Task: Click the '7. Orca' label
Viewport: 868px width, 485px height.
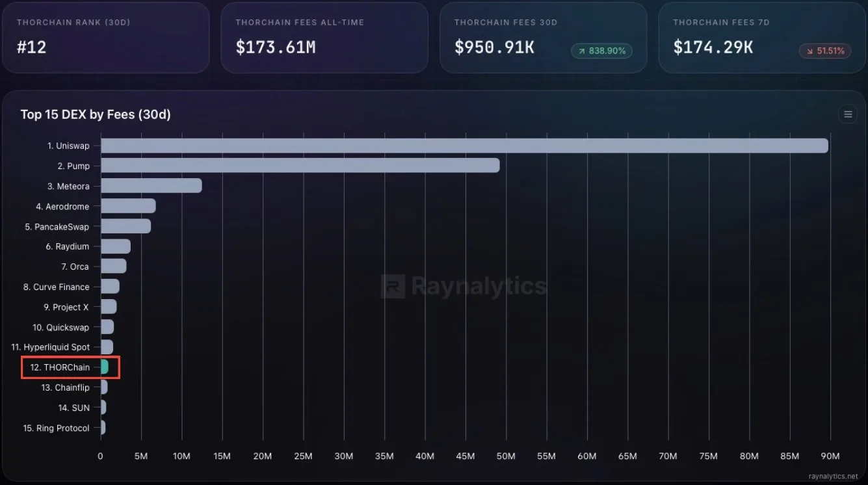Action: coord(75,267)
